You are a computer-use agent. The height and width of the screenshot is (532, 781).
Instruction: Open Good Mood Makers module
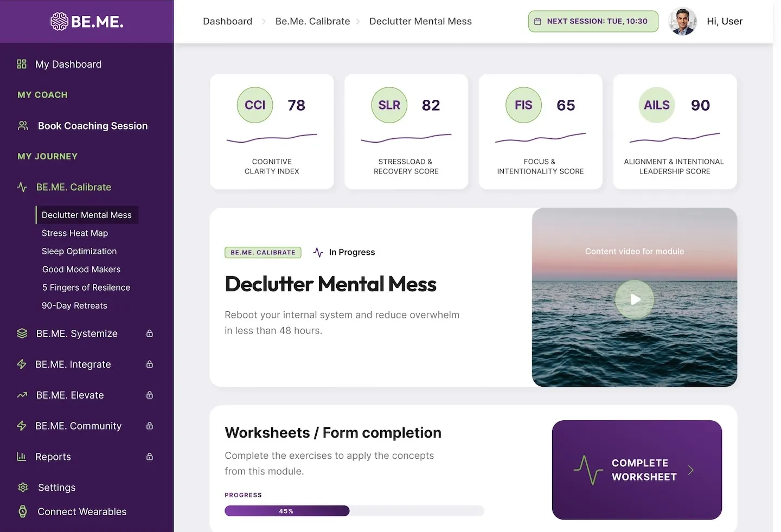pyautogui.click(x=81, y=270)
